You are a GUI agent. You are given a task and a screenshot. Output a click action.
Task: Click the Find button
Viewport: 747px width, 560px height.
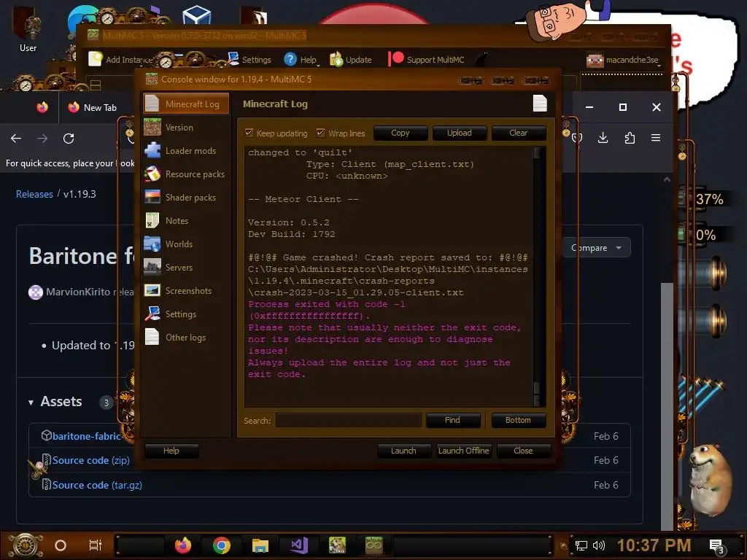(452, 420)
